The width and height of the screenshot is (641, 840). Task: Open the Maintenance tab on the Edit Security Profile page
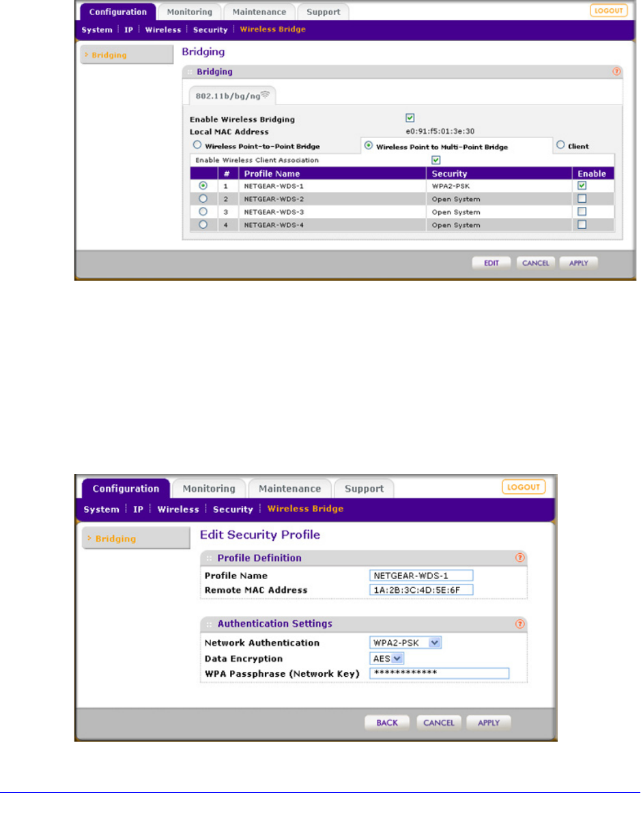click(289, 488)
